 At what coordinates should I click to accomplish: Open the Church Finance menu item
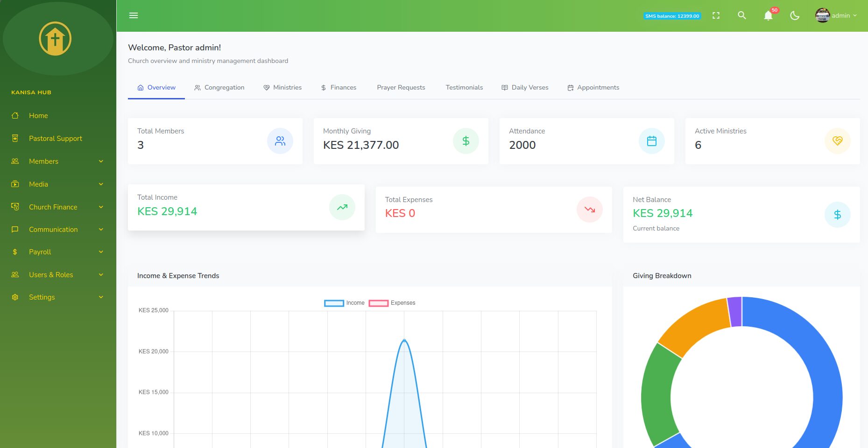click(x=58, y=207)
